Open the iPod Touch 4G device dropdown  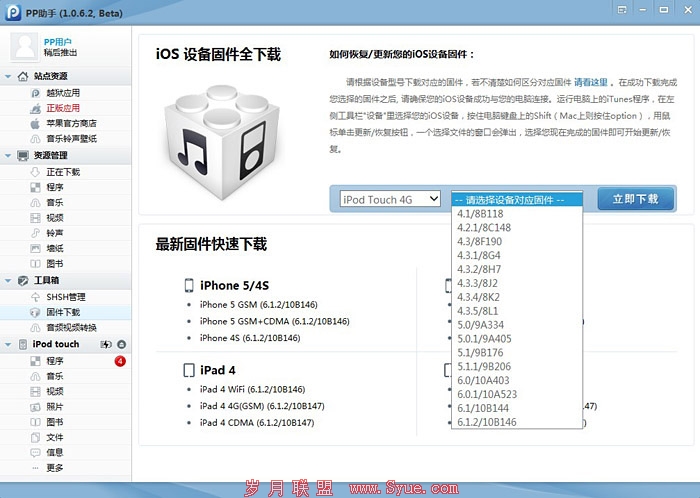point(390,199)
